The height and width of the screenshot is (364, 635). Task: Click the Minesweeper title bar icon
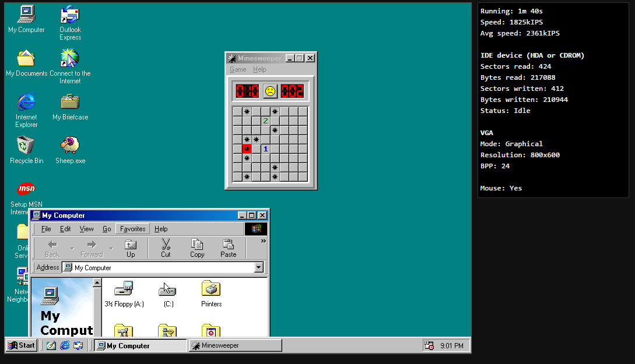[x=232, y=58]
